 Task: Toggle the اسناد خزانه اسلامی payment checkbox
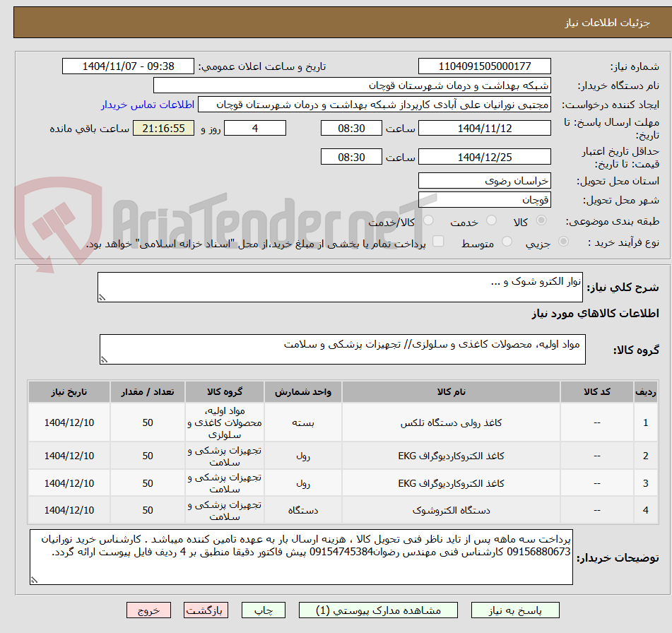tap(438, 242)
